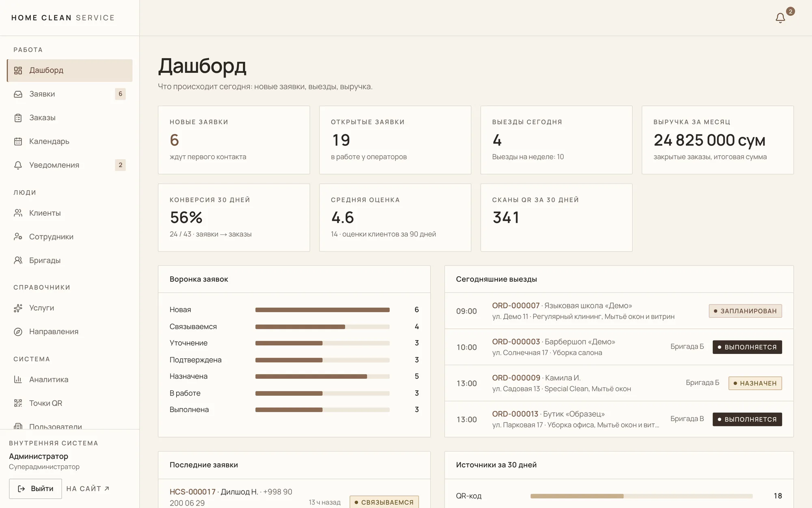This screenshot has height=508, width=812.
Task: Open Календарь section
Action: [x=70, y=141]
